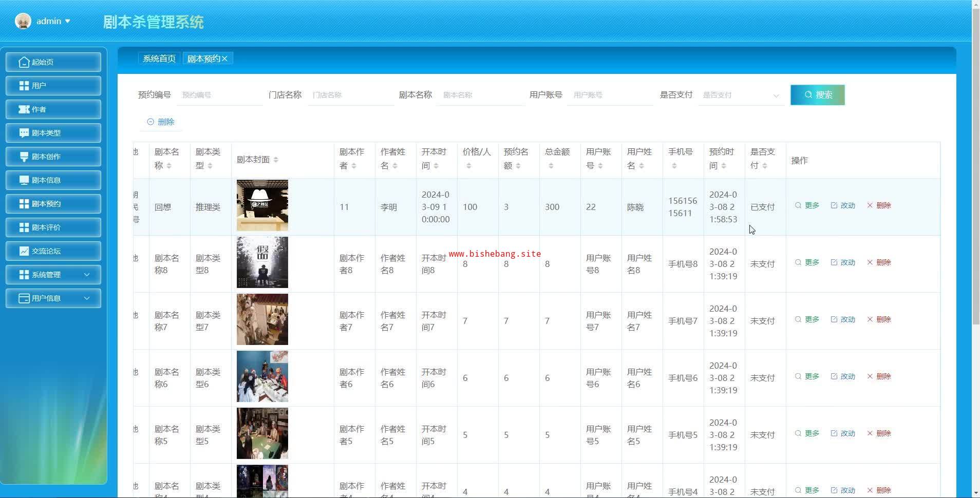This screenshot has height=498, width=980.
Task: Open 剧本评价 sidebar menu item
Action: 53,227
